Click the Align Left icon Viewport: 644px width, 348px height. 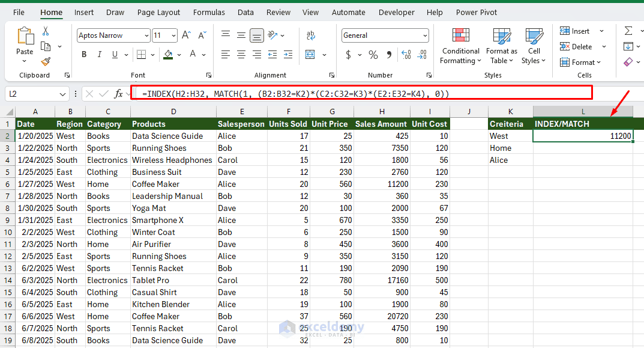coord(226,54)
